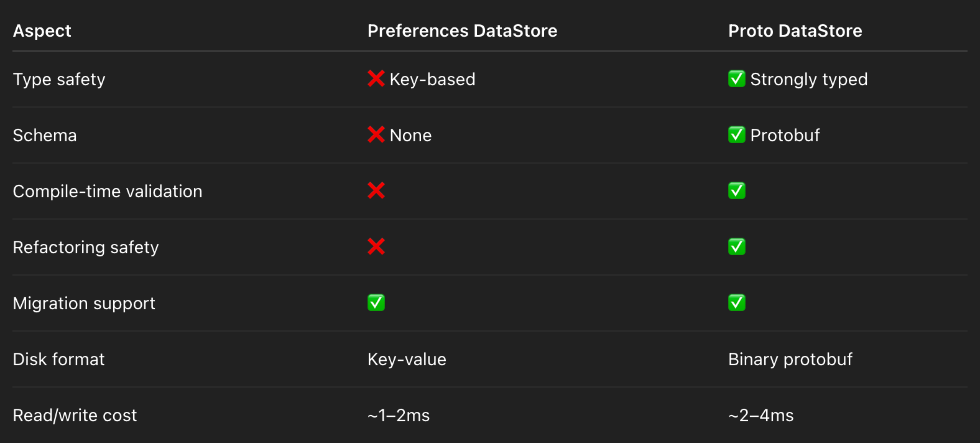Click Preferences red X in Refactoring safety row

pos(376,247)
